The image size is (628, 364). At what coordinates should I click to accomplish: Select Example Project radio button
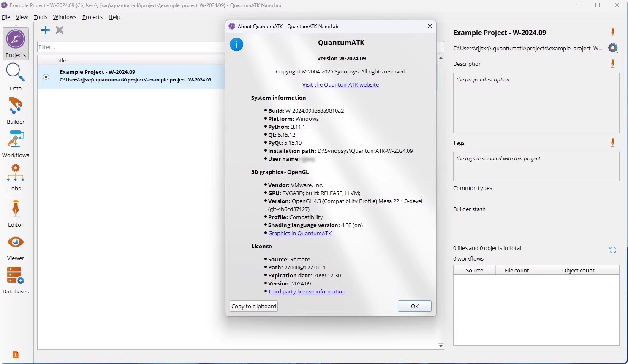coord(46,77)
